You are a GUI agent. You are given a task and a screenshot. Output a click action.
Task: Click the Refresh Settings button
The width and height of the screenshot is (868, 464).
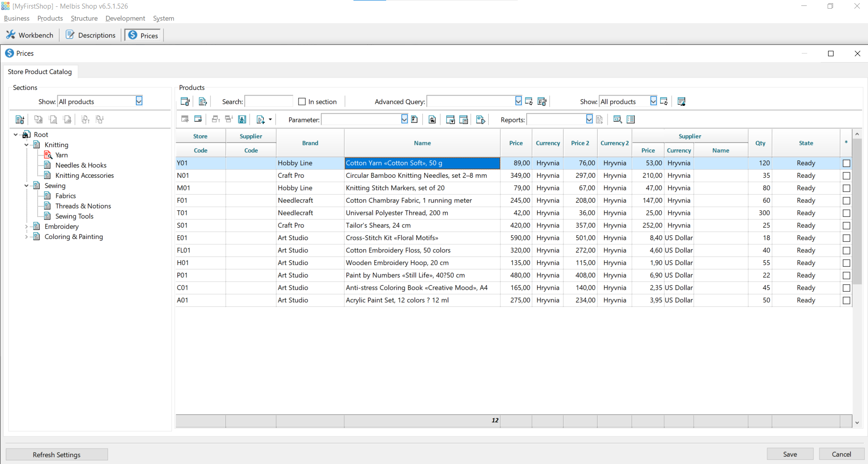pyautogui.click(x=57, y=454)
